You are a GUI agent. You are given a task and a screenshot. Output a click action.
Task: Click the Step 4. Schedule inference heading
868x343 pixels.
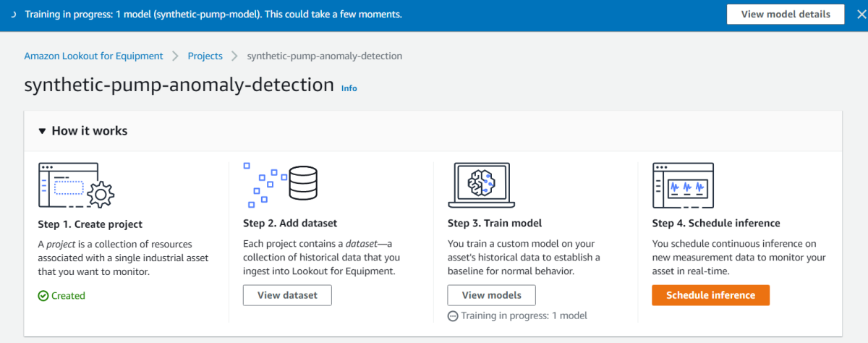tap(716, 224)
